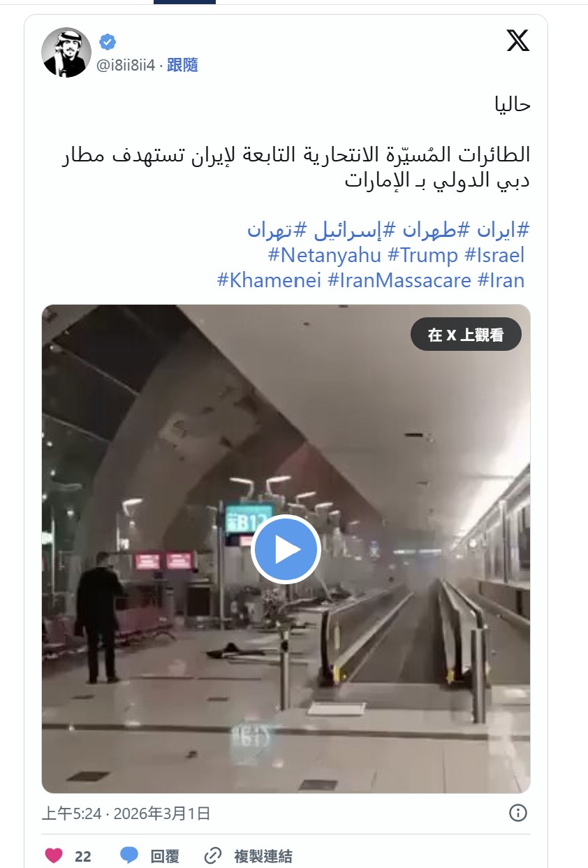Click the 在 X 上觀看 button
The height and width of the screenshot is (868, 588).
(x=466, y=335)
